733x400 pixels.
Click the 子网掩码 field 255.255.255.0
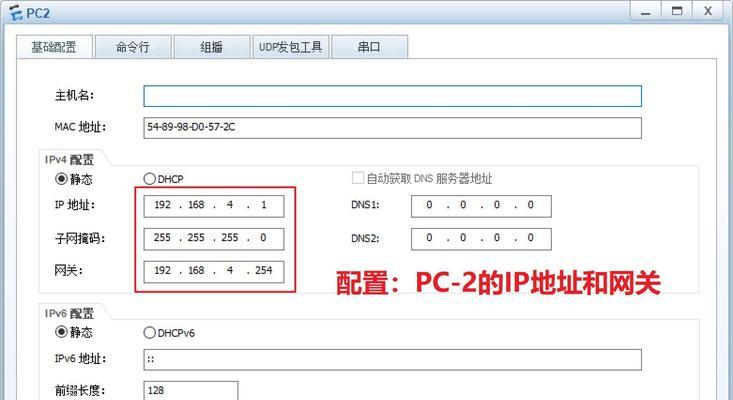[214, 239]
